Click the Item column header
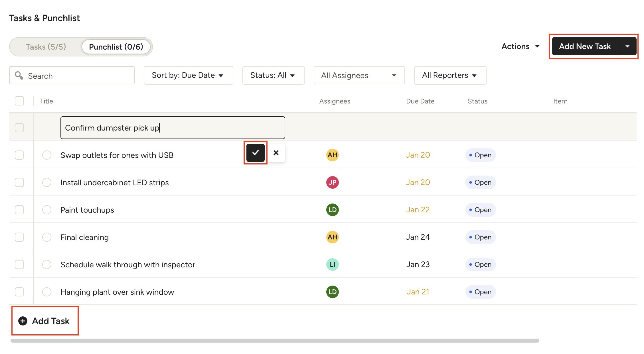The width and height of the screenshot is (644, 354). tap(560, 101)
